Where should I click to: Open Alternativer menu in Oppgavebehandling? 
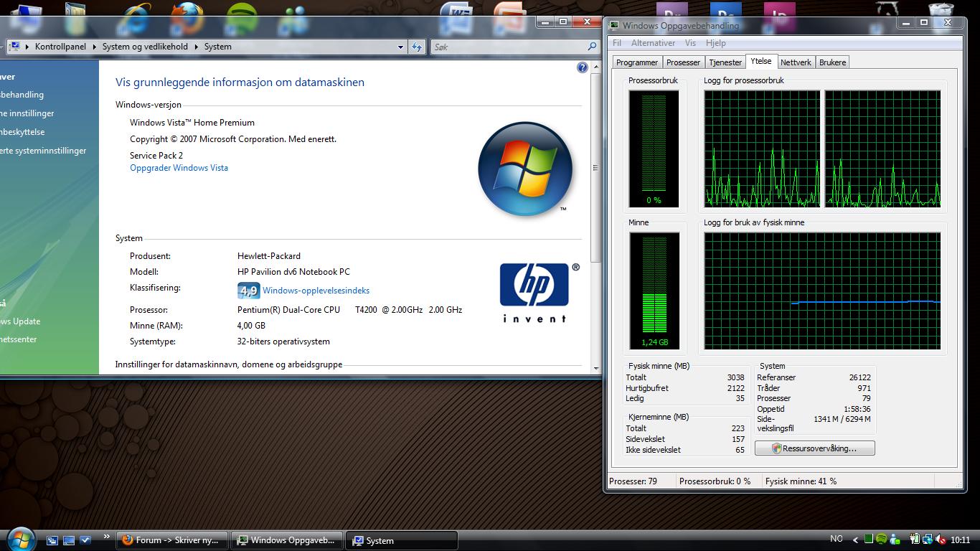pyautogui.click(x=653, y=43)
